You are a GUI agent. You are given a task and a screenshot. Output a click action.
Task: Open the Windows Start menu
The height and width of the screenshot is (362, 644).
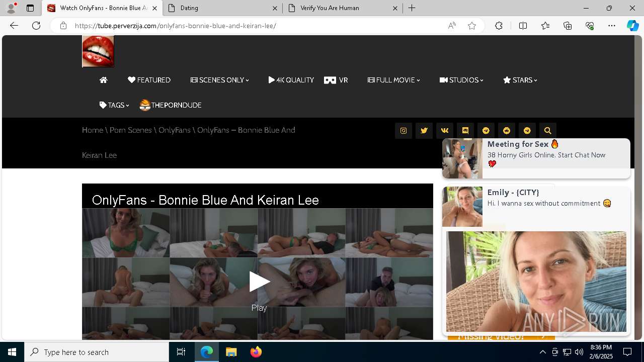tap(12, 352)
